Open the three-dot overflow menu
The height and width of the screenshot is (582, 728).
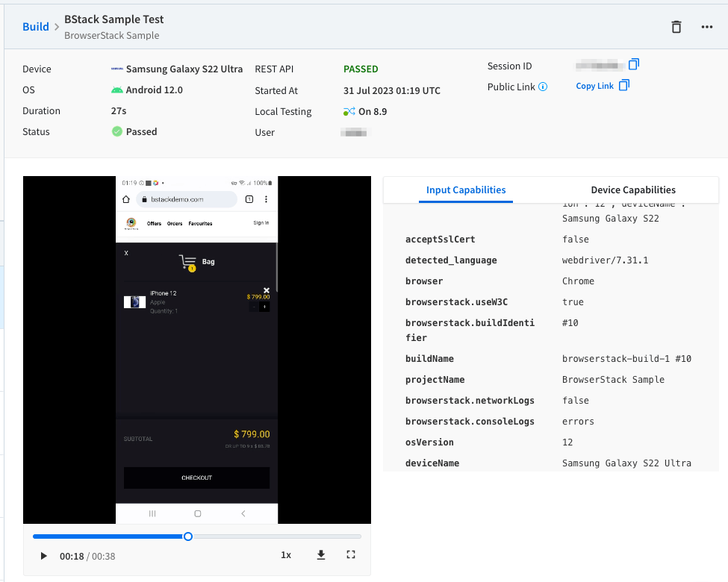coord(708,26)
